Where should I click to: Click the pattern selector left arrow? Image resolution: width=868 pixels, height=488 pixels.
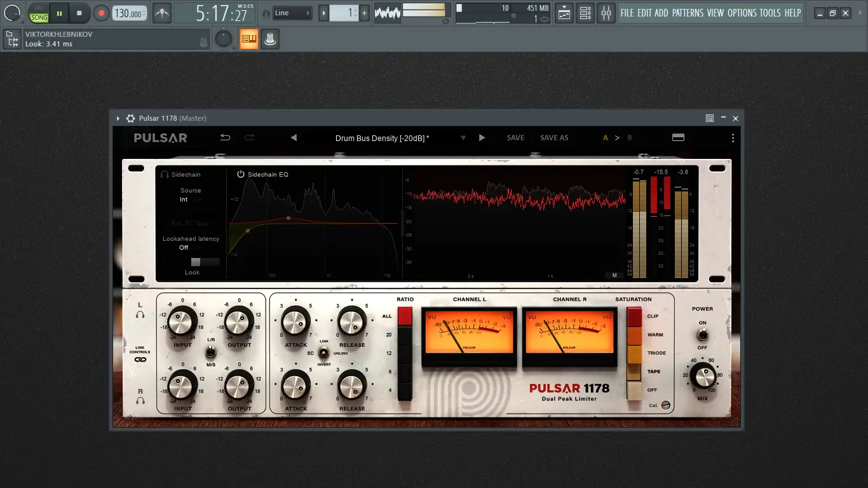[324, 13]
